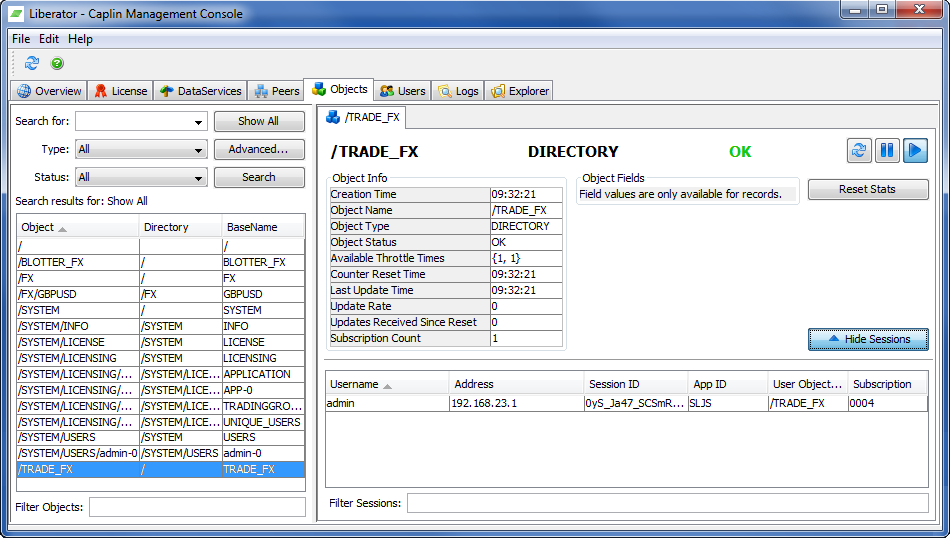Open the green help icon
The width and height of the screenshot is (951, 538).
coord(57,63)
